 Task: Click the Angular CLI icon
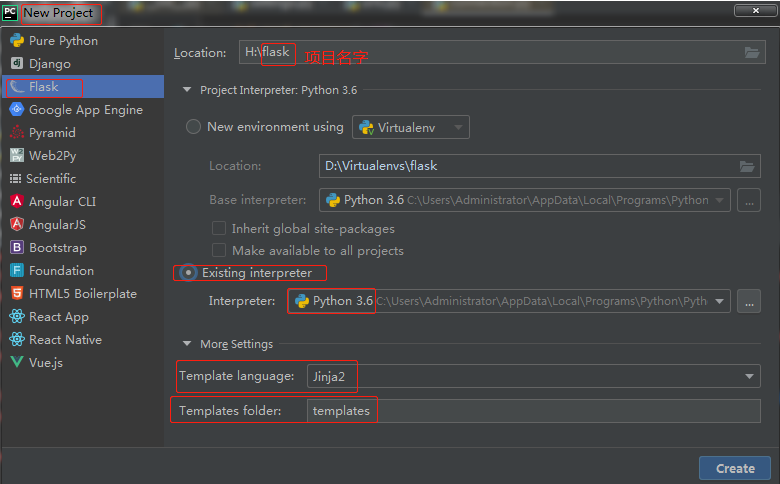point(17,201)
